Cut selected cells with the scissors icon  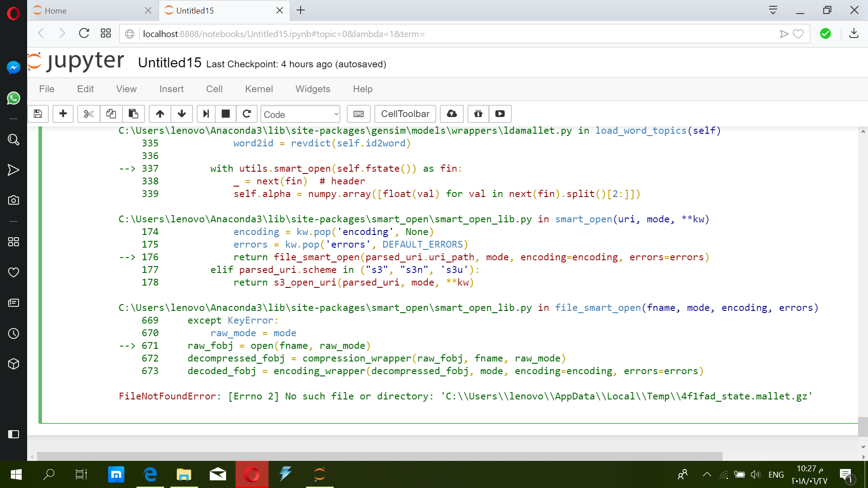(88, 114)
